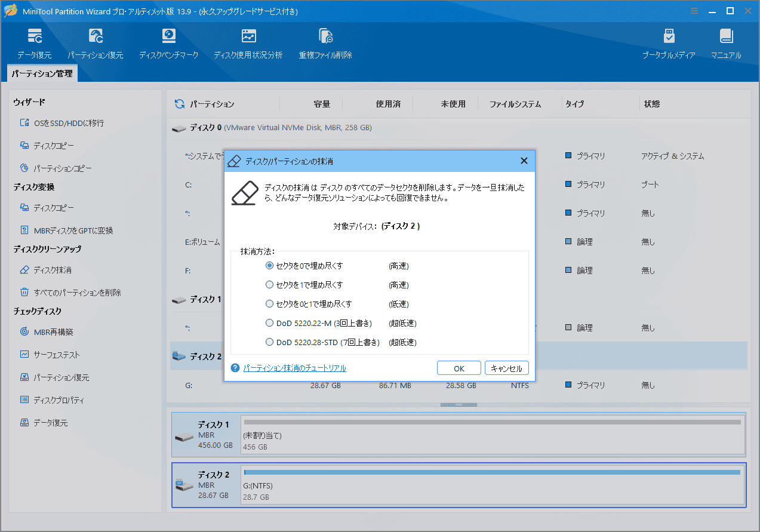Sort by the 状態 column header
This screenshot has height=532, width=760.
click(x=652, y=104)
